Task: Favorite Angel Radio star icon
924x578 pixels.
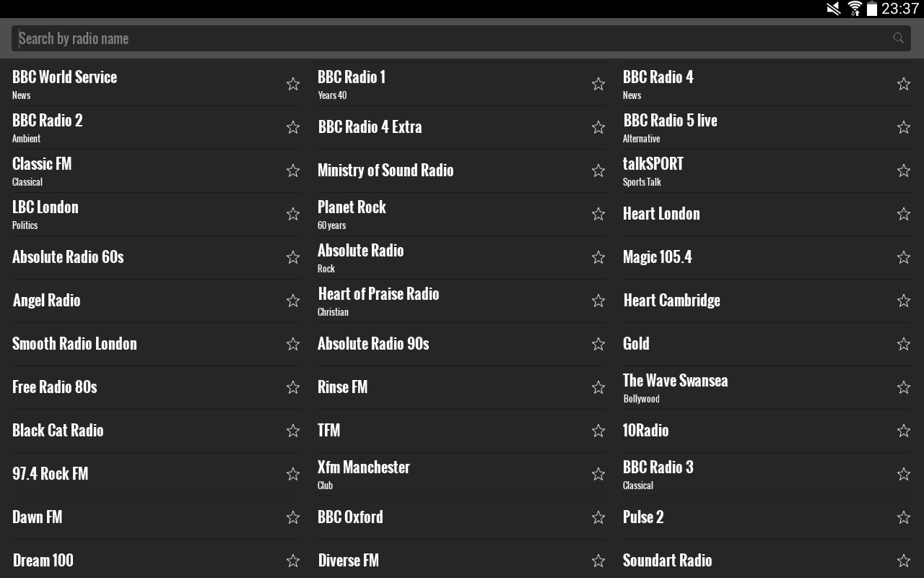Action: [x=293, y=301]
